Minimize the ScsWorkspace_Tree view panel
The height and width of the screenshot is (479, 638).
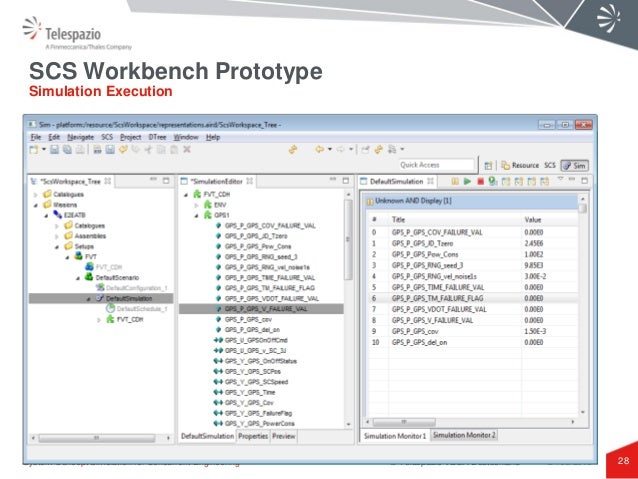(x=153, y=179)
